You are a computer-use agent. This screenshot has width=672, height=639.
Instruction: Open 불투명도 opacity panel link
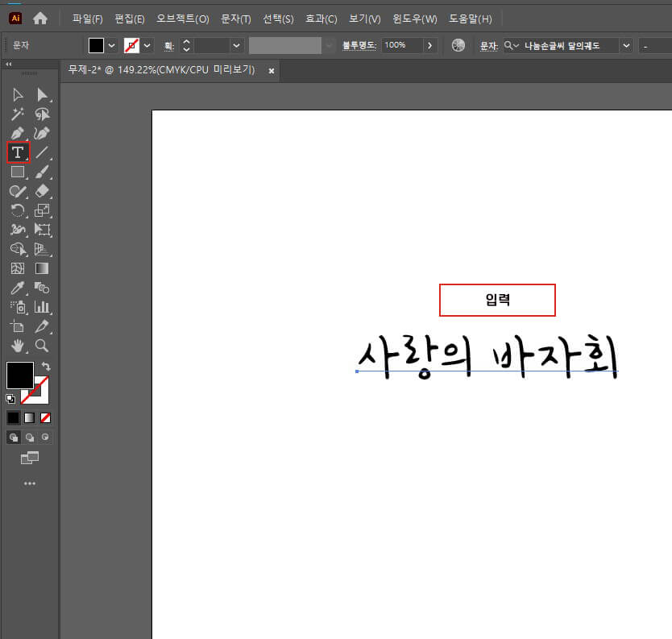coord(359,45)
